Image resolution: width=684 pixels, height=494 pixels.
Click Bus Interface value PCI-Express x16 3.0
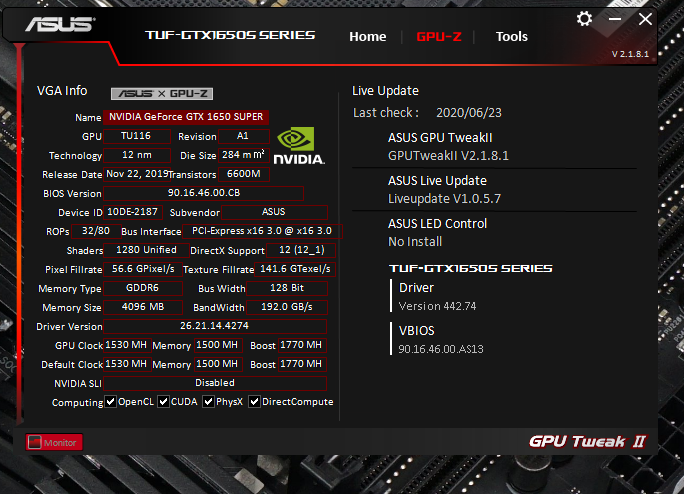point(262,231)
